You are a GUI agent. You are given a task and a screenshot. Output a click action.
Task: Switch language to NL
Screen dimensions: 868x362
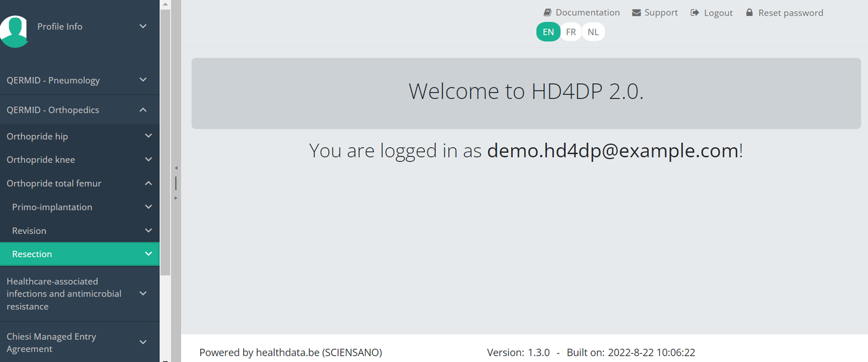click(593, 32)
